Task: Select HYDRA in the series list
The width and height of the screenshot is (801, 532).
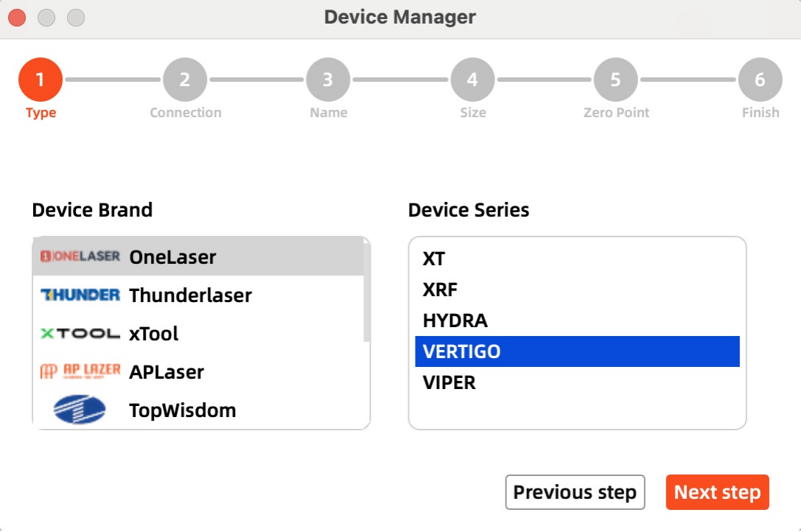Action: click(455, 321)
